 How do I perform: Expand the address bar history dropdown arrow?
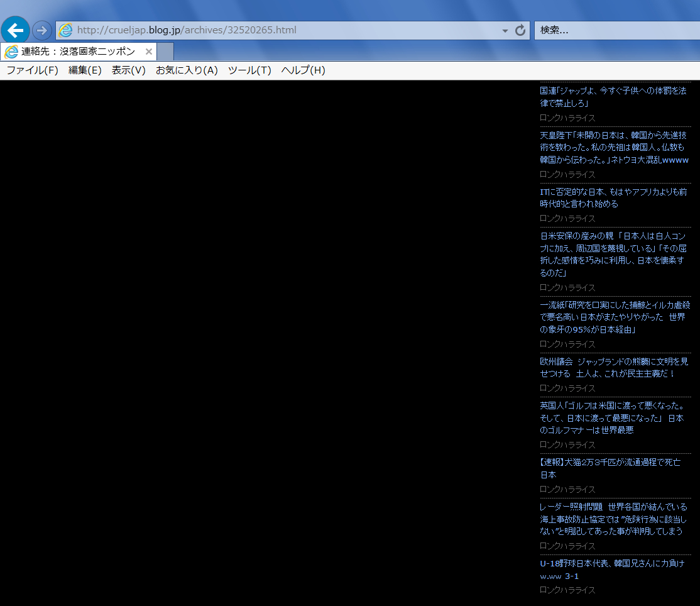(x=505, y=31)
